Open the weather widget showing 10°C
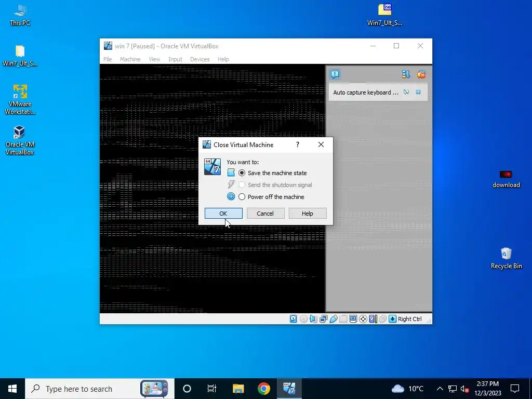532x399 pixels. click(407, 389)
